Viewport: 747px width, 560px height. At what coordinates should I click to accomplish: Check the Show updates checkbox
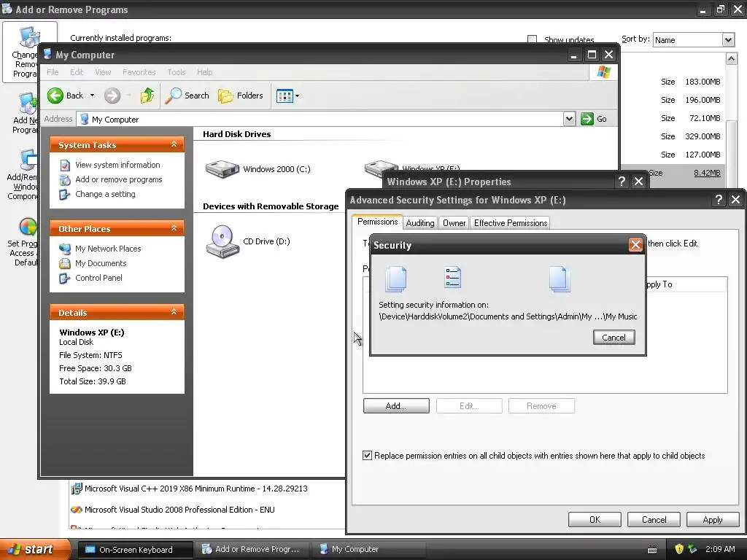532,39
